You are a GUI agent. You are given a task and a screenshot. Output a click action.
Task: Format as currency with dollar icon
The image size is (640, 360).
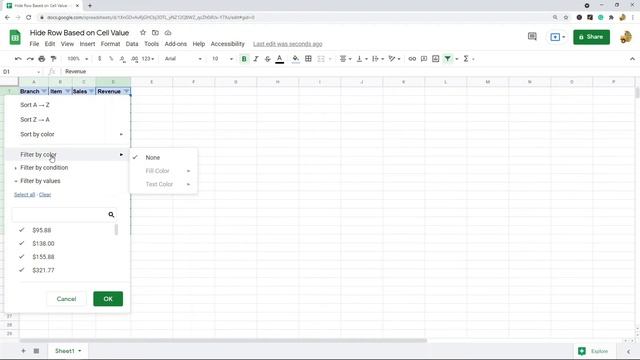click(99, 59)
